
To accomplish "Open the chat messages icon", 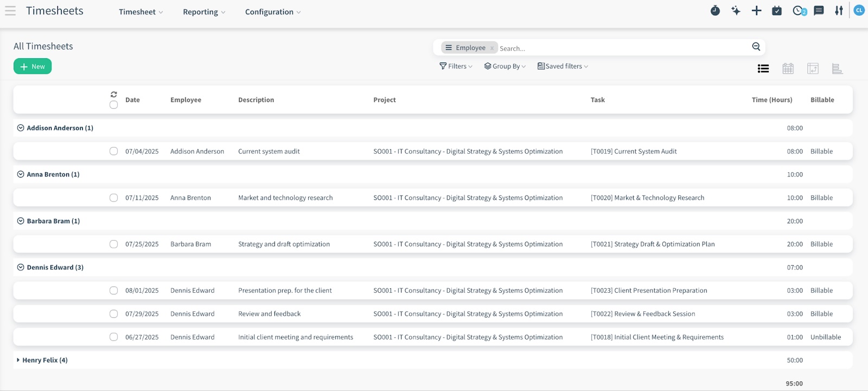I will pyautogui.click(x=819, y=11).
